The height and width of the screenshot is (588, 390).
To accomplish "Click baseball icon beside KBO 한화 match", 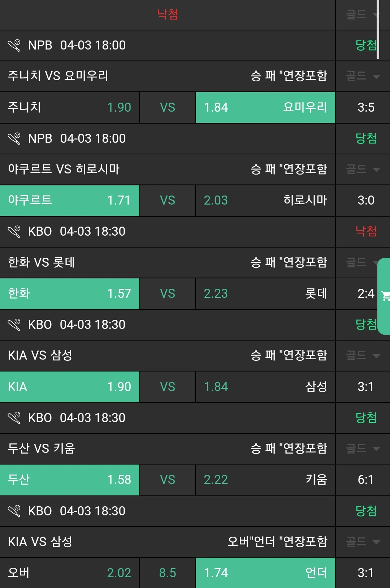I will pyautogui.click(x=14, y=232).
